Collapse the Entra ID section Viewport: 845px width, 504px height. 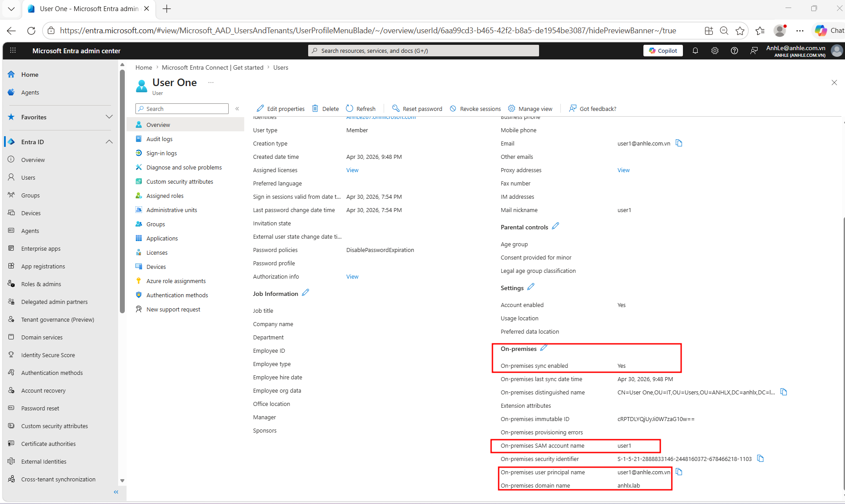click(109, 142)
